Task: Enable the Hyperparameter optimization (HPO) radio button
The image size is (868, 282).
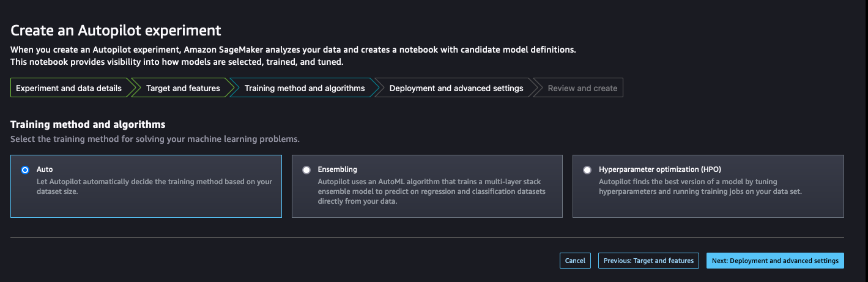Action: click(x=587, y=170)
